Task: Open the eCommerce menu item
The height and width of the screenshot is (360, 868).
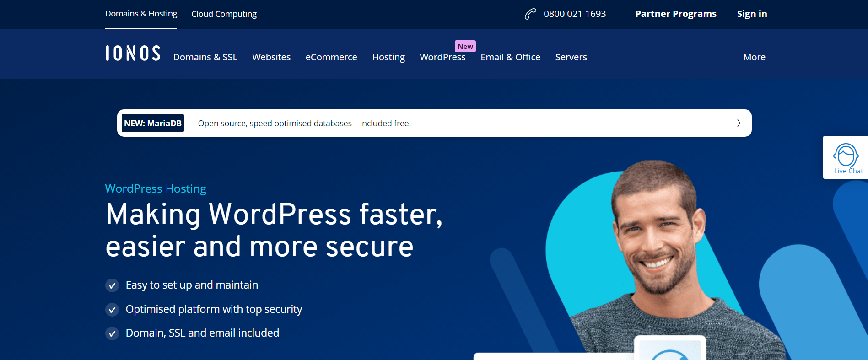Action: click(x=331, y=57)
